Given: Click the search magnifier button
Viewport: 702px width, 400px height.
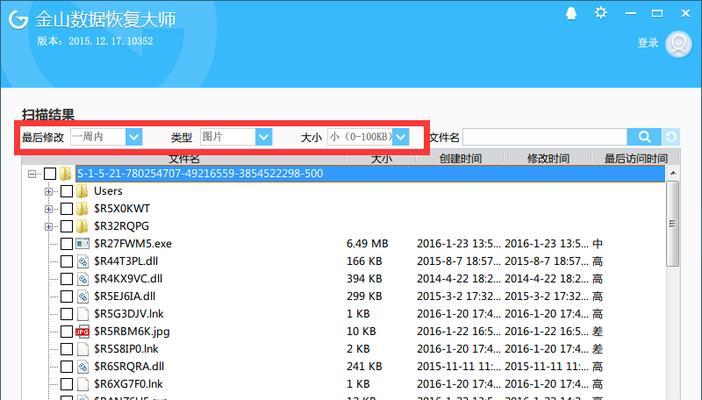Looking at the screenshot, I should 644,137.
